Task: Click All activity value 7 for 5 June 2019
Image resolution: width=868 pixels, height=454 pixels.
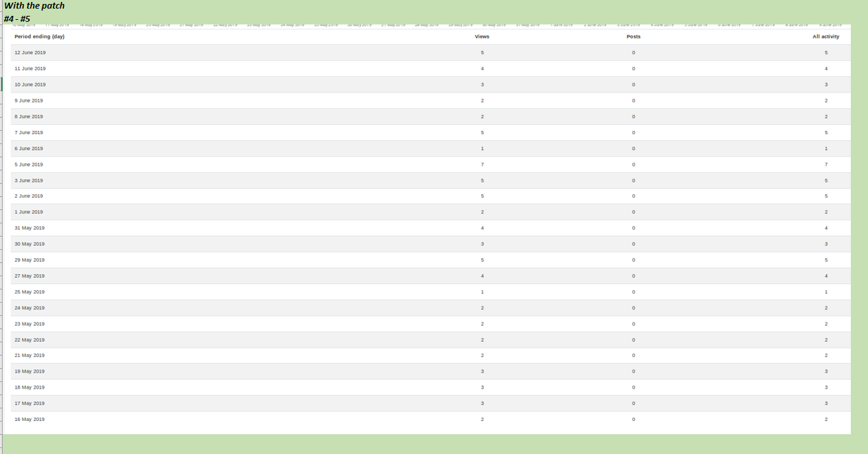Action: [x=826, y=165]
